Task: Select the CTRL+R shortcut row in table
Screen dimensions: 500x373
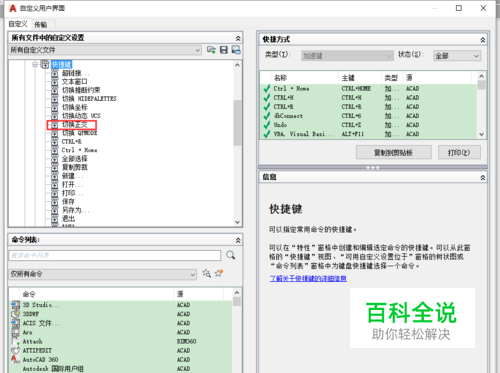Action: [369, 107]
